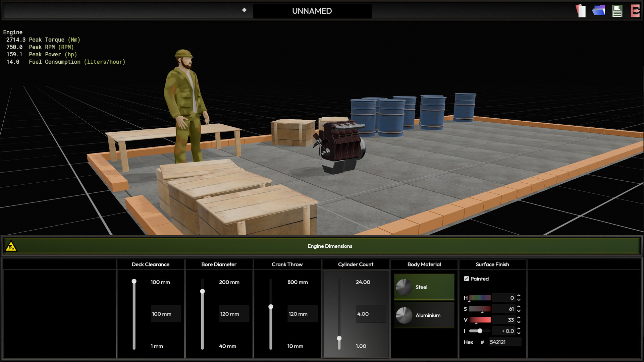Screen dimensions: 644x362
Task: Decrease the S value with its down arrow
Action: [x=519, y=310]
